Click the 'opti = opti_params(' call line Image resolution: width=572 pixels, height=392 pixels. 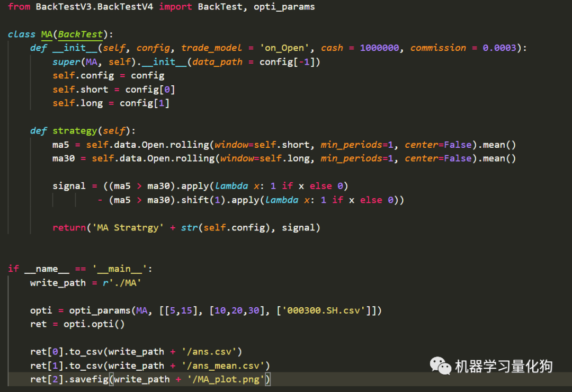[206, 310]
